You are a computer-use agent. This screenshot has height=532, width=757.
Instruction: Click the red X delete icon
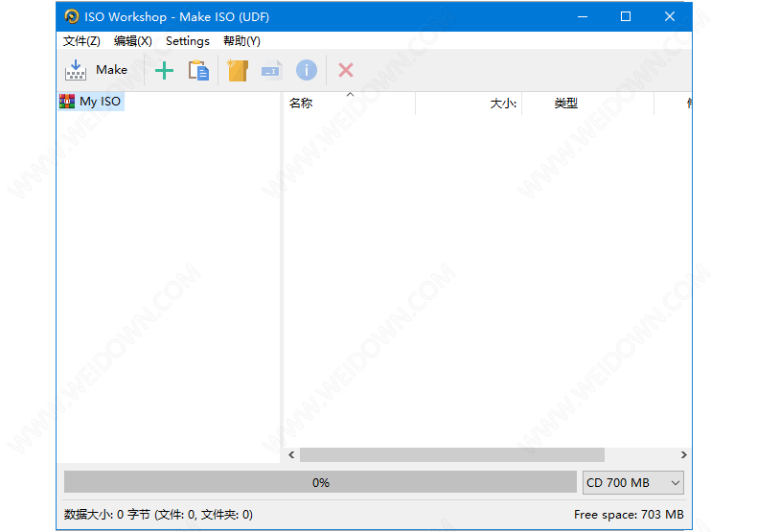(x=346, y=71)
